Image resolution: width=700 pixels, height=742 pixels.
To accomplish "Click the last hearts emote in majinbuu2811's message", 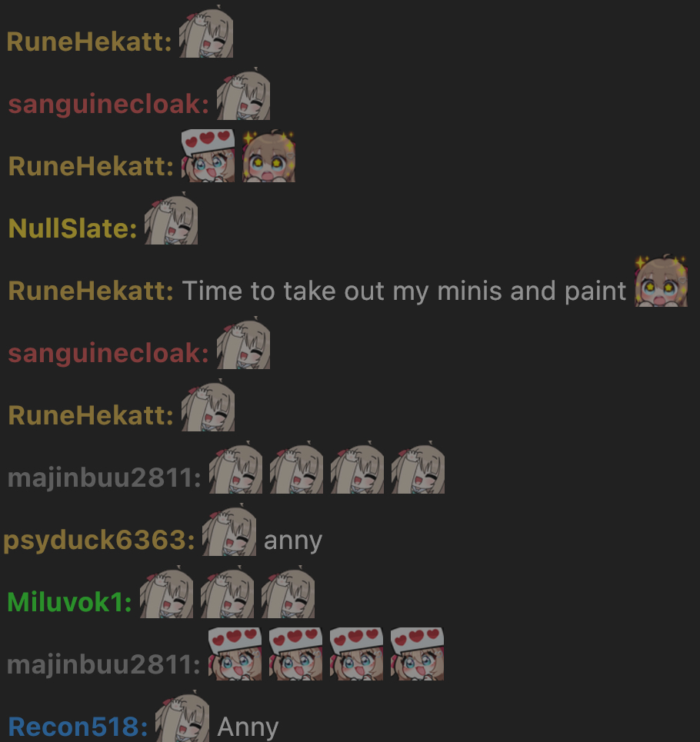I will (418, 654).
